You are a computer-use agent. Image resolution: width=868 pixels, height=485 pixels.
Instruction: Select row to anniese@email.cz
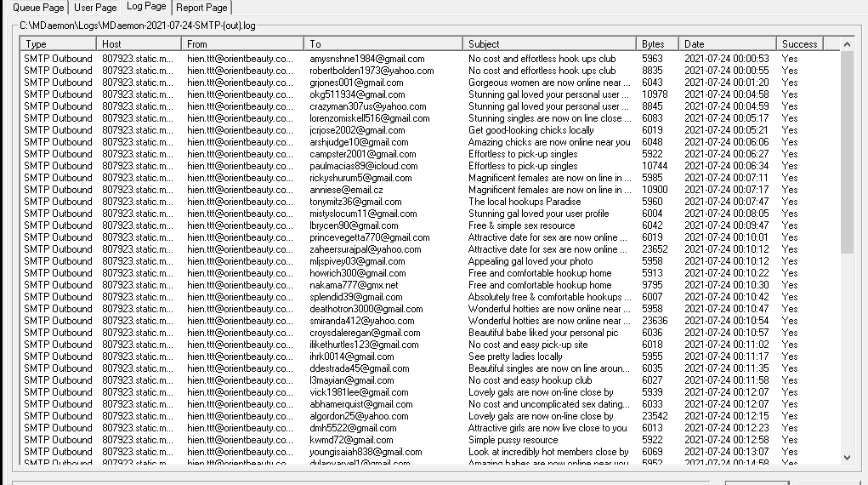430,190
